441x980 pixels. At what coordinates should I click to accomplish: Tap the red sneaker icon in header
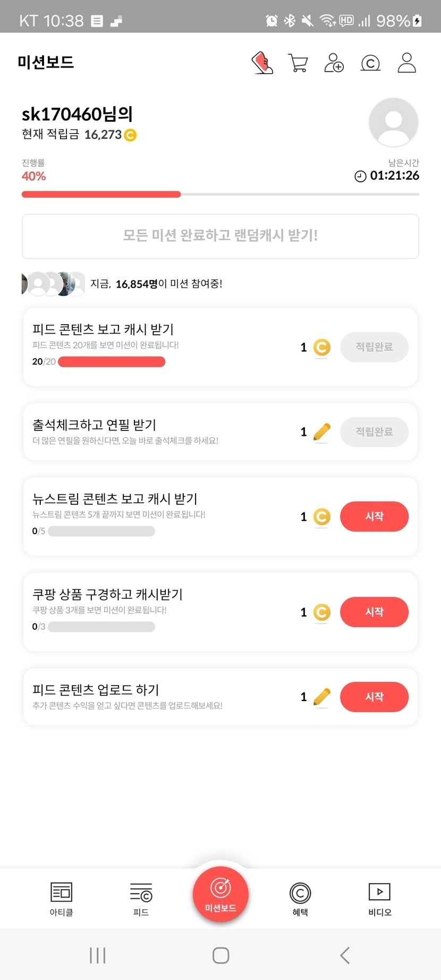262,63
